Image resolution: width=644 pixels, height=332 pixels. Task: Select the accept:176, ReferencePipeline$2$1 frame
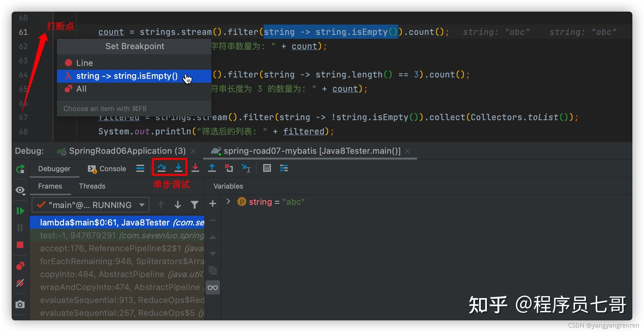pos(117,248)
